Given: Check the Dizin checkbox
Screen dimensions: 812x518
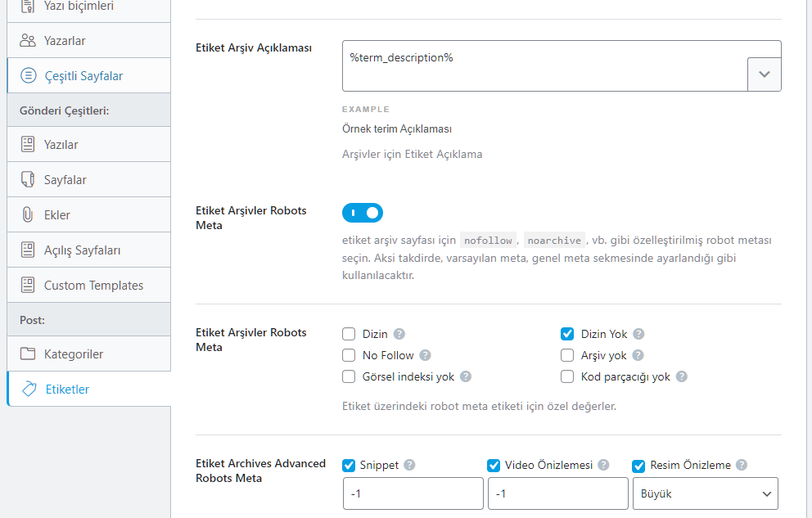Looking at the screenshot, I should [349, 334].
